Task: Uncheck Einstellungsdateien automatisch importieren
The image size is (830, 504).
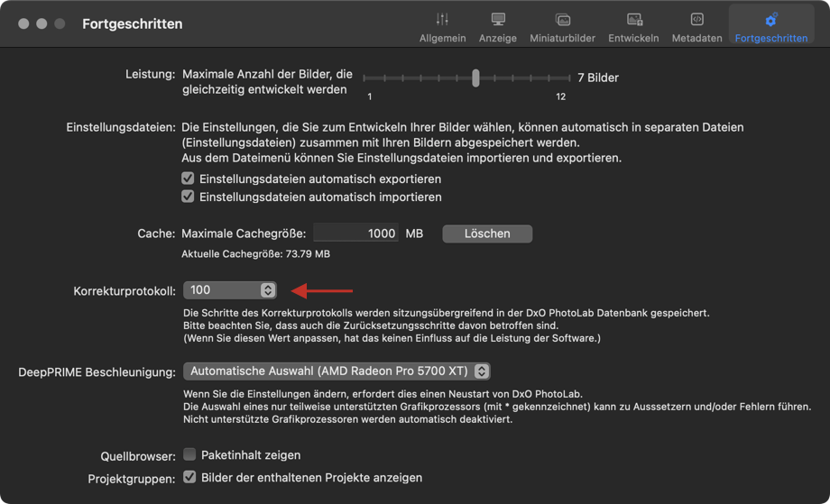Action: [188, 197]
